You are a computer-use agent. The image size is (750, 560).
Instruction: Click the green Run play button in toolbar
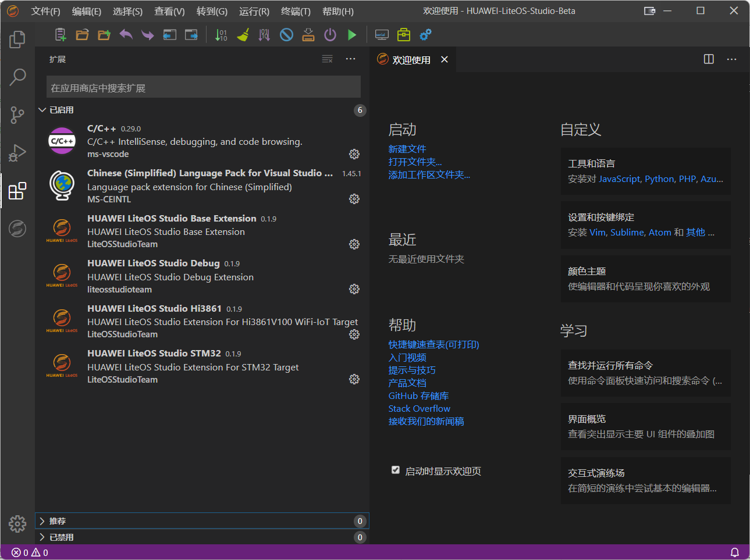(x=352, y=35)
